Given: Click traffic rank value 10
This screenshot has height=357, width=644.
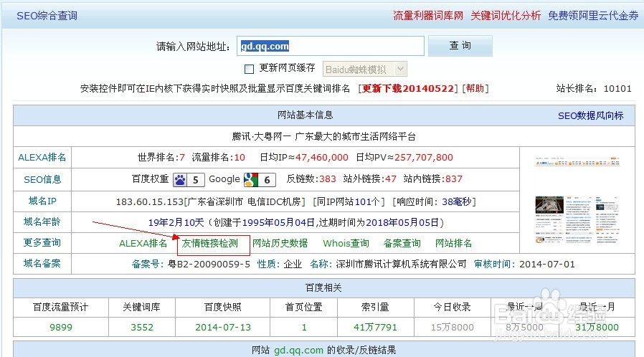Looking at the screenshot, I should pos(240,157).
